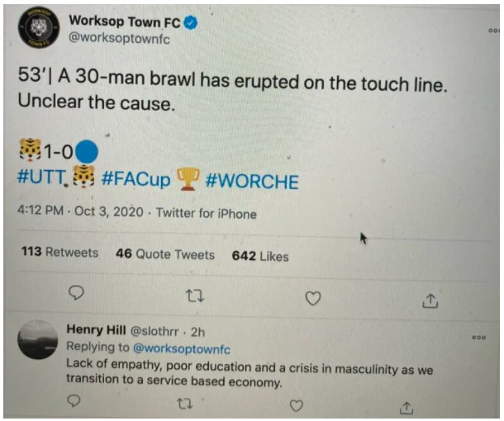Screen dimensions: 504x421
Task: Open the #UTT hashtag
Action: coord(41,177)
